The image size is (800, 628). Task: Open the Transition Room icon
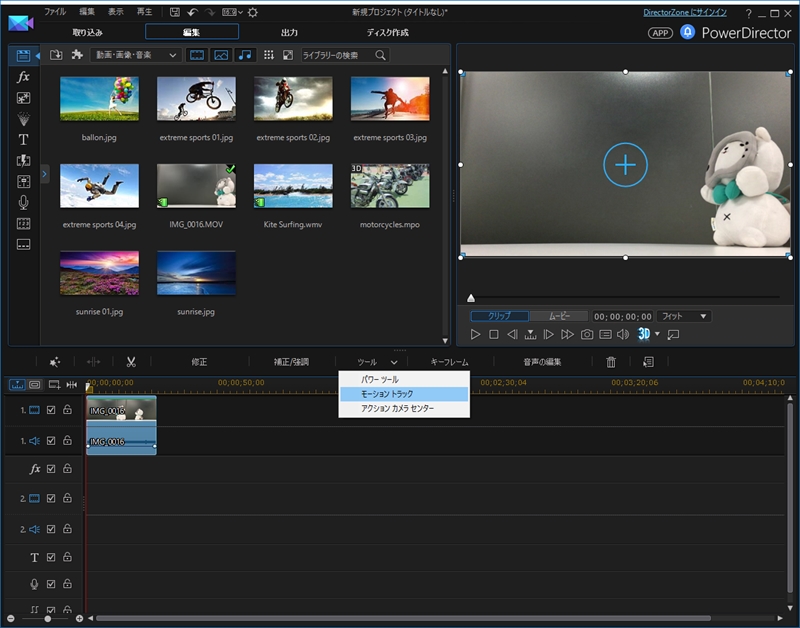[23, 161]
